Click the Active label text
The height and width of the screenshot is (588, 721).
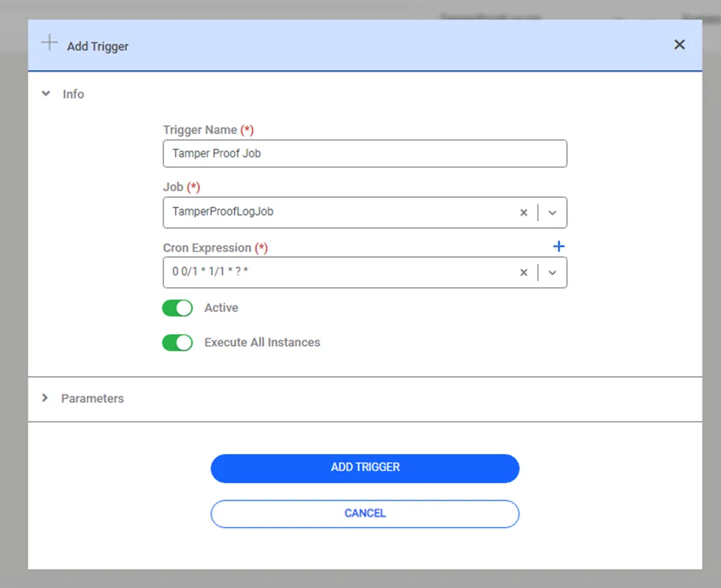(x=221, y=308)
